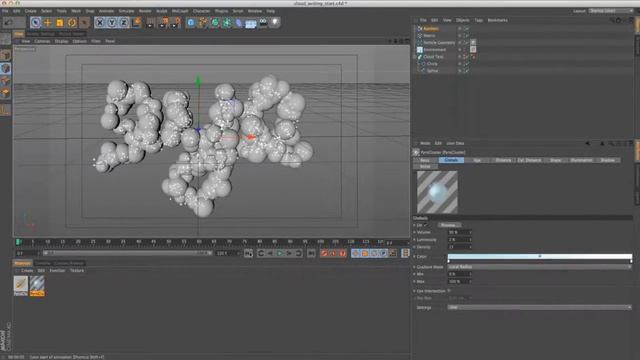The height and width of the screenshot is (360, 640).
Task: Select the highlighted PyroCluster material thumbnail
Action: click(x=37, y=285)
